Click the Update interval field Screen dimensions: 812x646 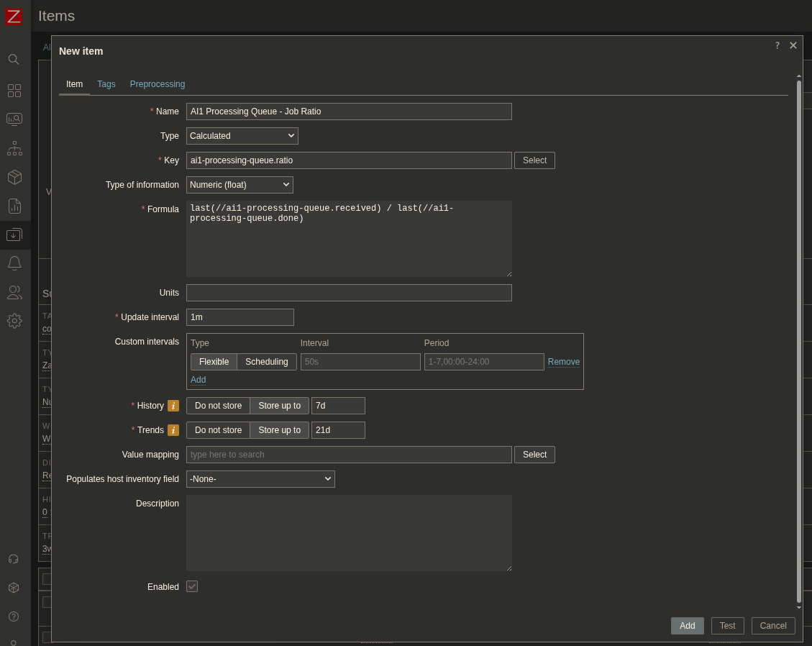point(240,317)
